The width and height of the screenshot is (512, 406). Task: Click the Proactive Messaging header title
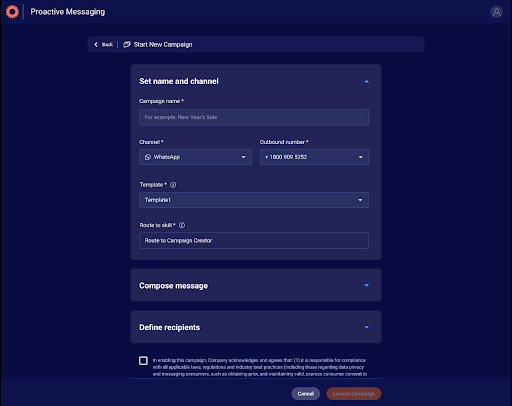(68, 12)
